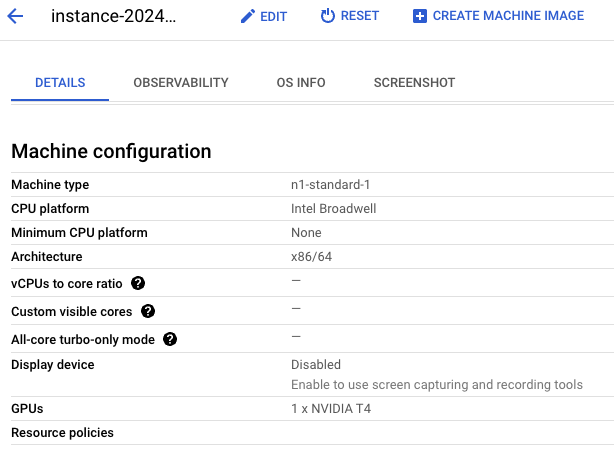The image size is (614, 455).
Task: Click the Intel Broadwell CPU platform value
Action: (x=334, y=208)
